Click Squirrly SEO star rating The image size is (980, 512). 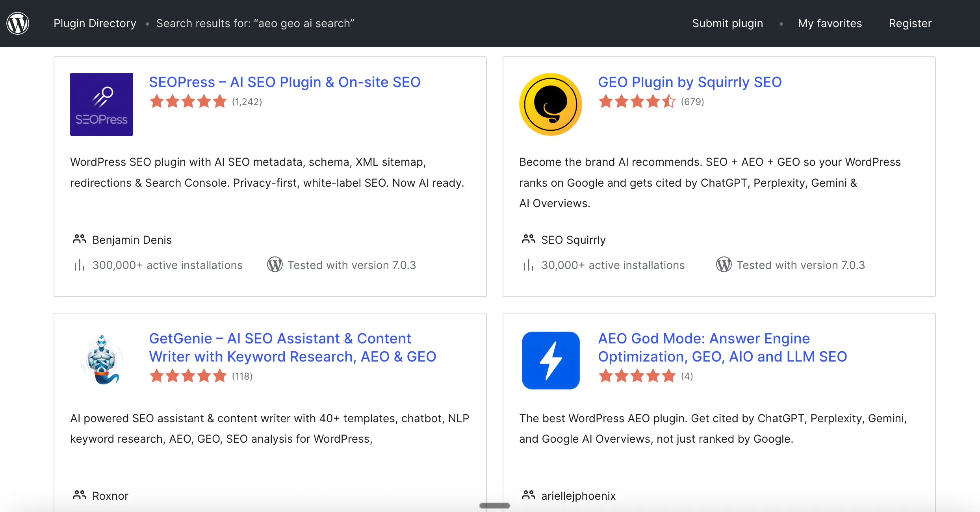[637, 102]
